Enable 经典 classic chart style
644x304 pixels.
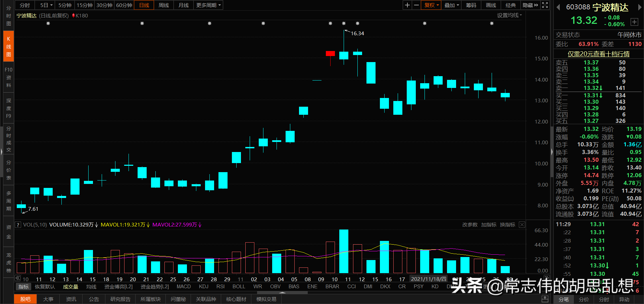[510, 5]
